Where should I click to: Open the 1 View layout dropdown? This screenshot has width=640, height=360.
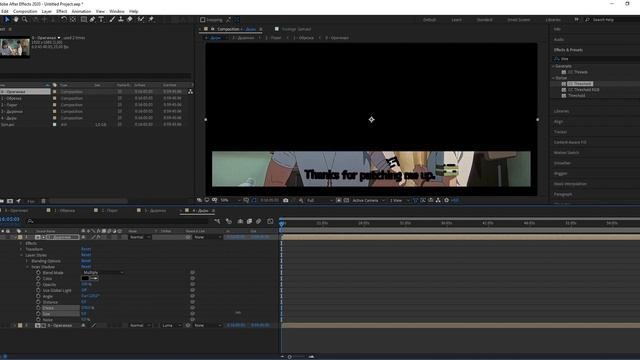tap(399, 200)
